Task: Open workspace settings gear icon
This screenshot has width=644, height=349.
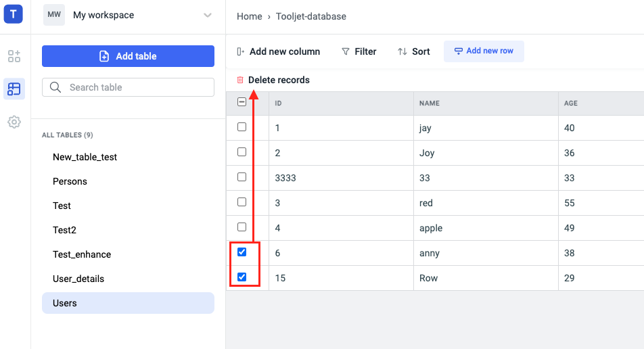Action: 14,122
